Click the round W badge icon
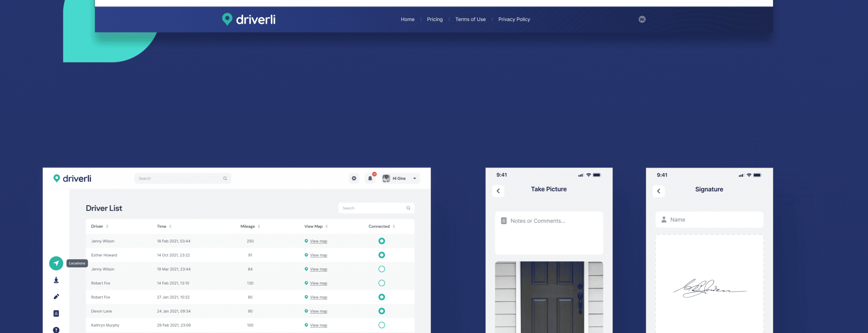The image size is (868, 333). [x=642, y=19]
